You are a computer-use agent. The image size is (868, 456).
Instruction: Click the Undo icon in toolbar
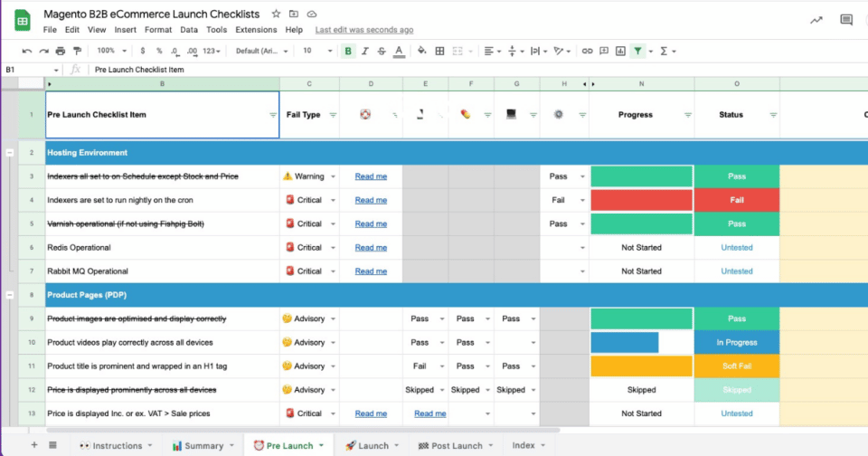coord(27,51)
